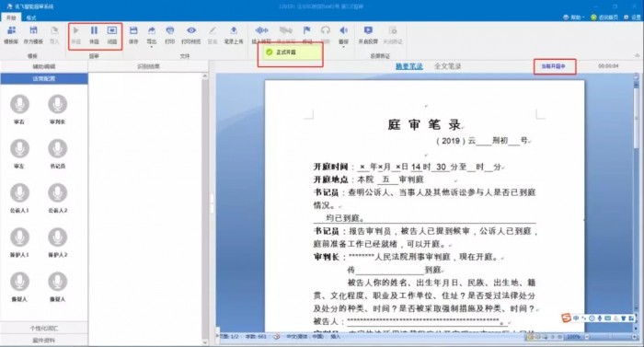This screenshot has height=347, width=644.
Task: Open 打印预览 print preview eye icon
Action: [x=191, y=35]
